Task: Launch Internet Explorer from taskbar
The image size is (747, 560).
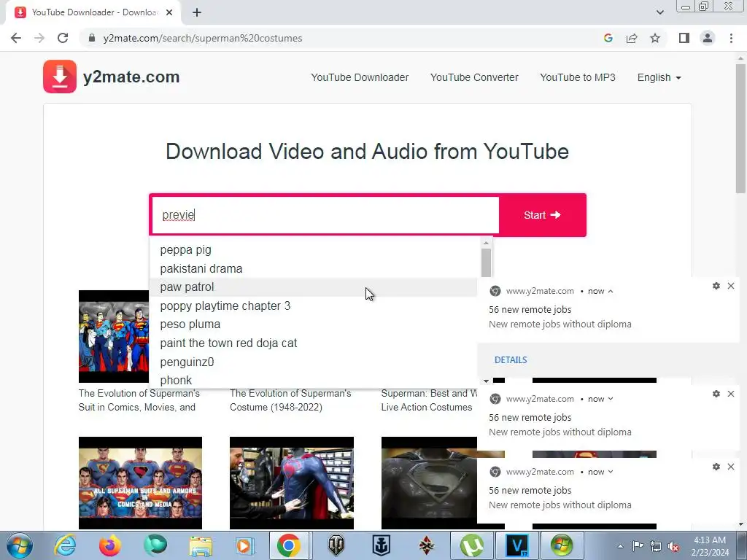Action: point(65,545)
